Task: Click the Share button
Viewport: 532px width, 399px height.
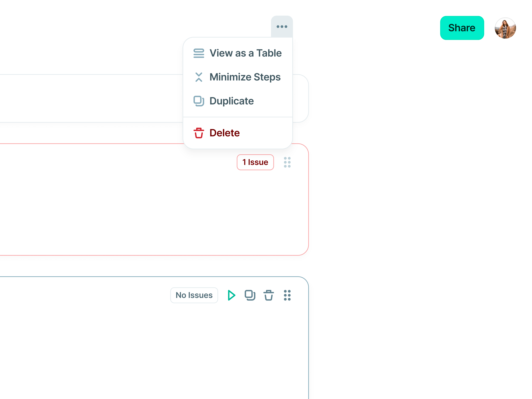Action: click(x=462, y=28)
